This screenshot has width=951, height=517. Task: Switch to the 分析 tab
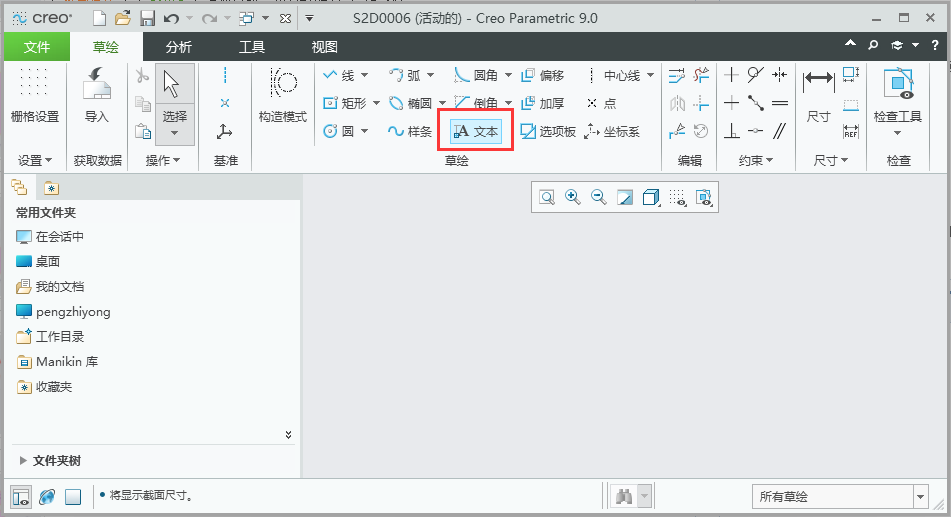point(179,47)
